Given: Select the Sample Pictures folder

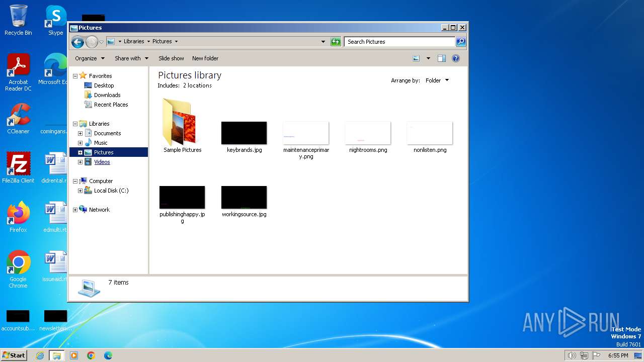Looking at the screenshot, I should (x=182, y=126).
